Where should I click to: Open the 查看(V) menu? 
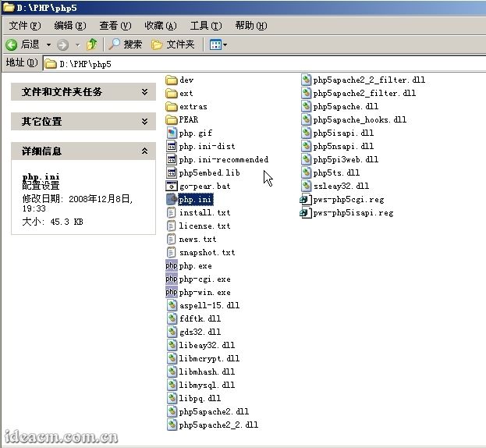coord(115,26)
